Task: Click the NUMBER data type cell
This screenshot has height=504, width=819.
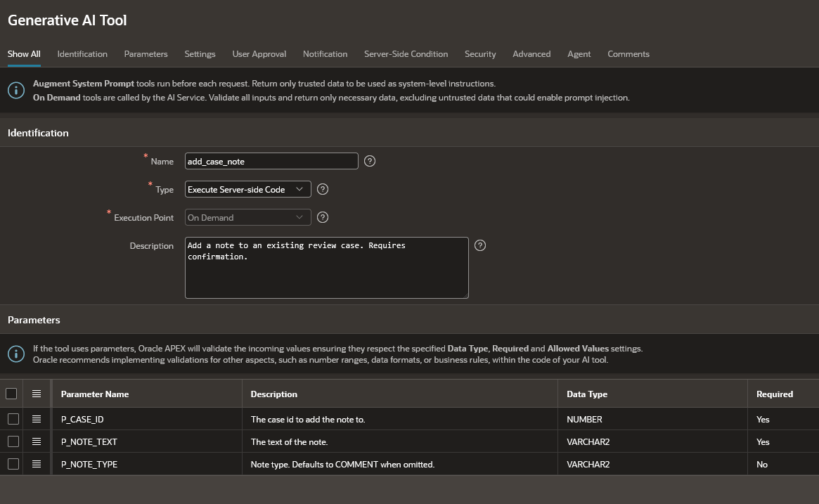Action: [652, 419]
